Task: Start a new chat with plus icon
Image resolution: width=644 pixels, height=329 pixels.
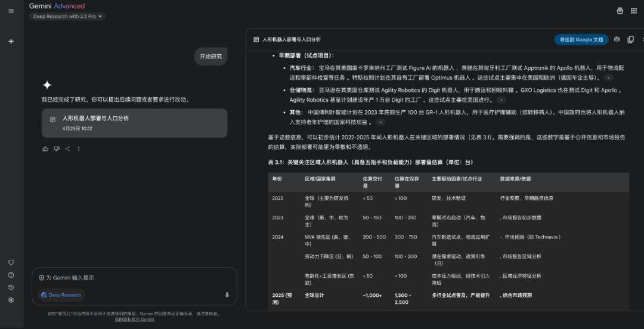Action: pos(11,41)
